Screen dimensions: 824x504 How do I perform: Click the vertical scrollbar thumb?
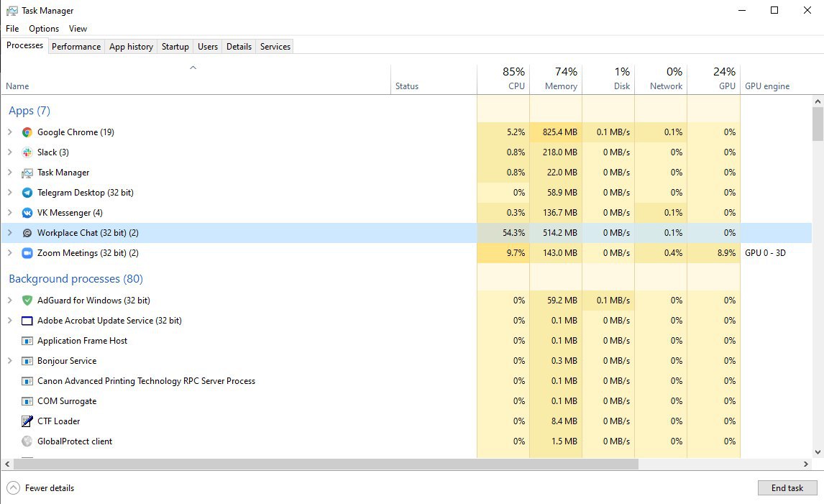click(818, 124)
